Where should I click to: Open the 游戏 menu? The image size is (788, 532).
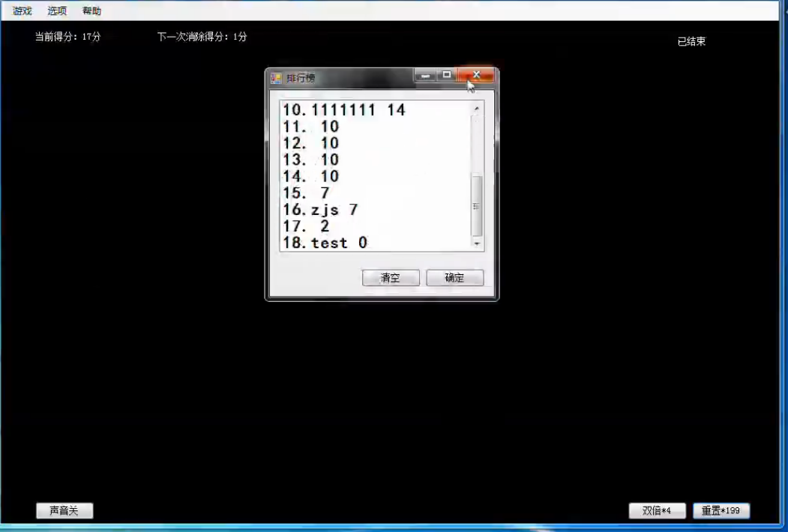(22, 10)
